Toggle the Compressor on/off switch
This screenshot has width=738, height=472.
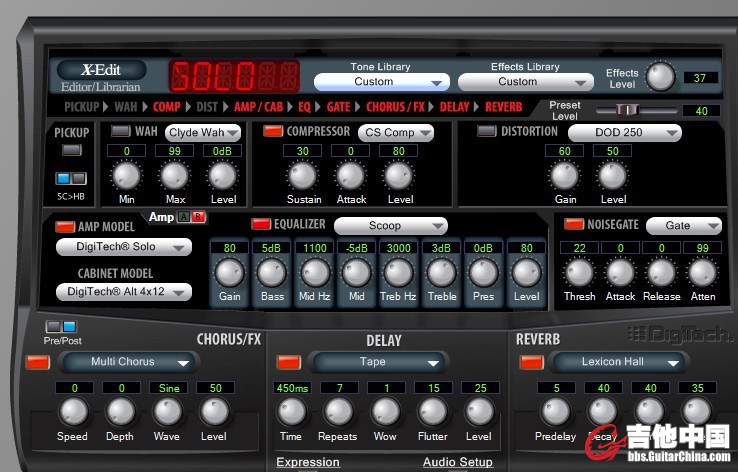[x=273, y=132]
